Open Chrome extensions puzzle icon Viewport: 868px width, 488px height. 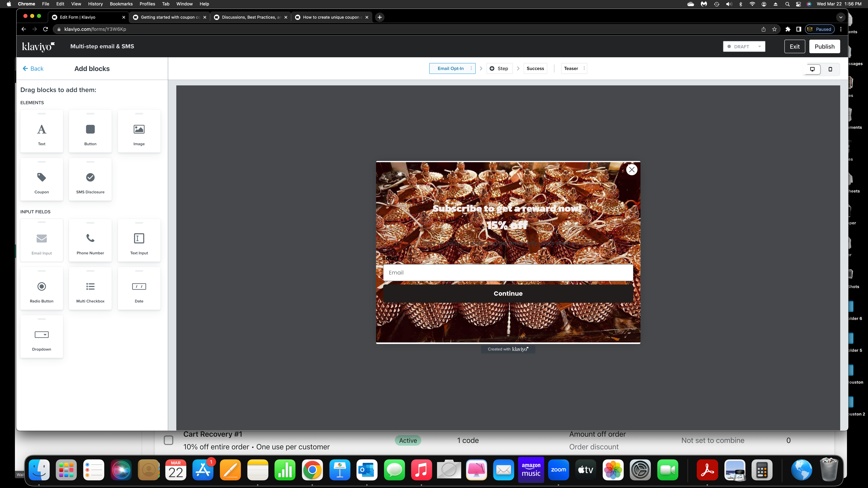pyautogui.click(x=788, y=29)
